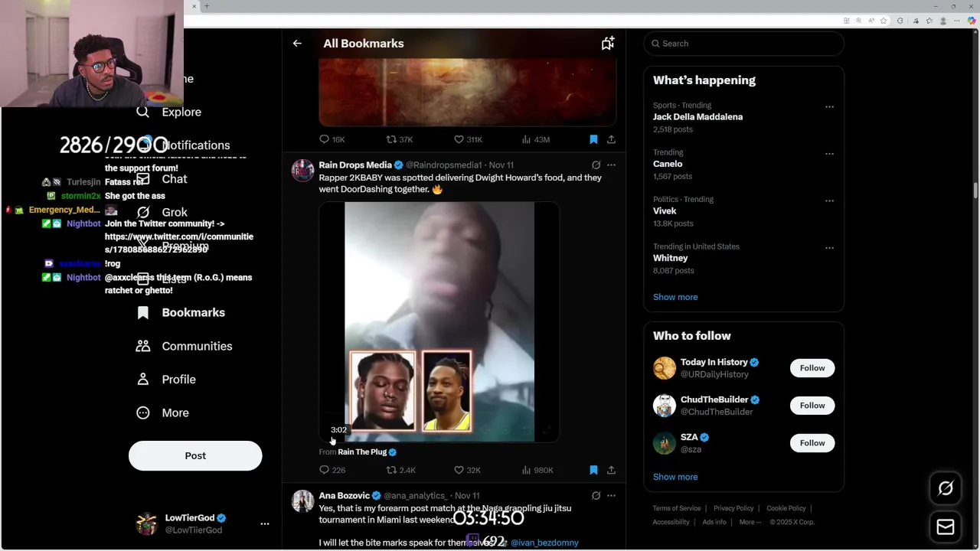Image resolution: width=980 pixels, height=551 pixels.
Task: Open the floating Grok button
Action: click(x=946, y=488)
